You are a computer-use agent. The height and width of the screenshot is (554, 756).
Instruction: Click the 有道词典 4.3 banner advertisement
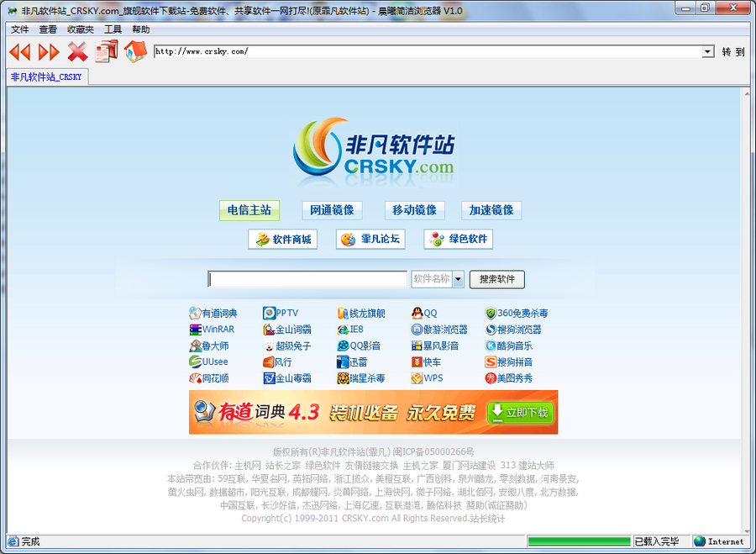click(x=373, y=412)
